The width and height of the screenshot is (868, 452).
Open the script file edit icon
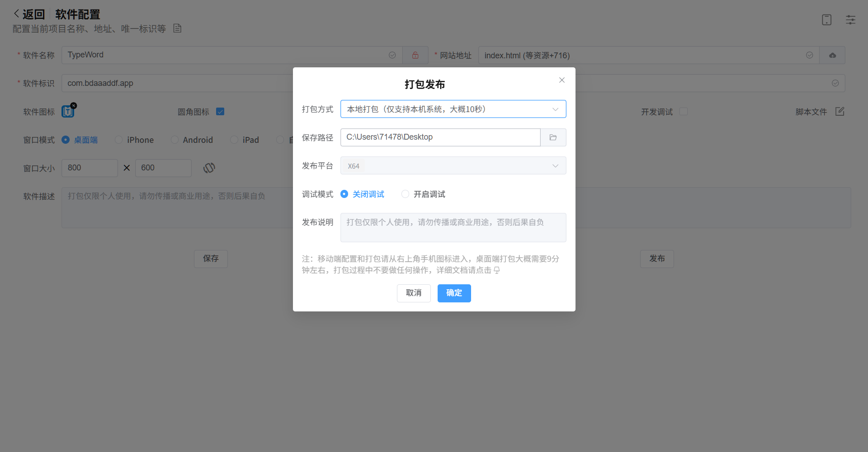(840, 112)
